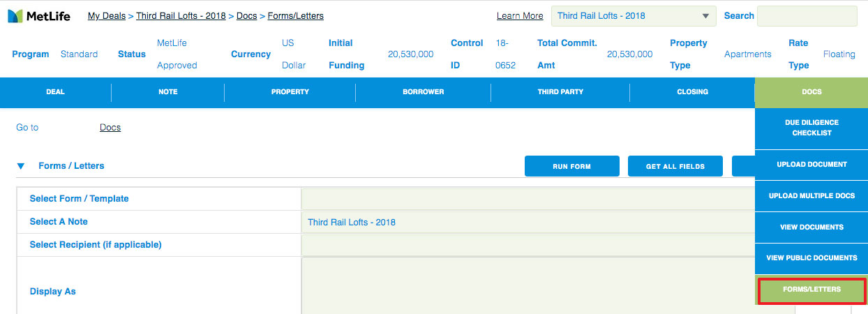Click the Total Commit. Amt value 20,530,000
This screenshot has height=314, width=868.
[630, 54]
